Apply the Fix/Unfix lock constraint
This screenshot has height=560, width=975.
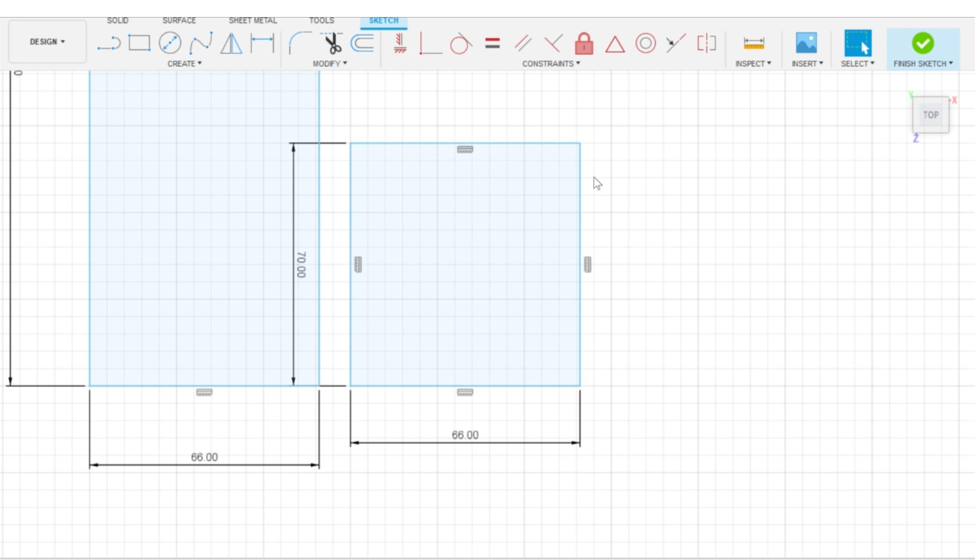point(584,43)
